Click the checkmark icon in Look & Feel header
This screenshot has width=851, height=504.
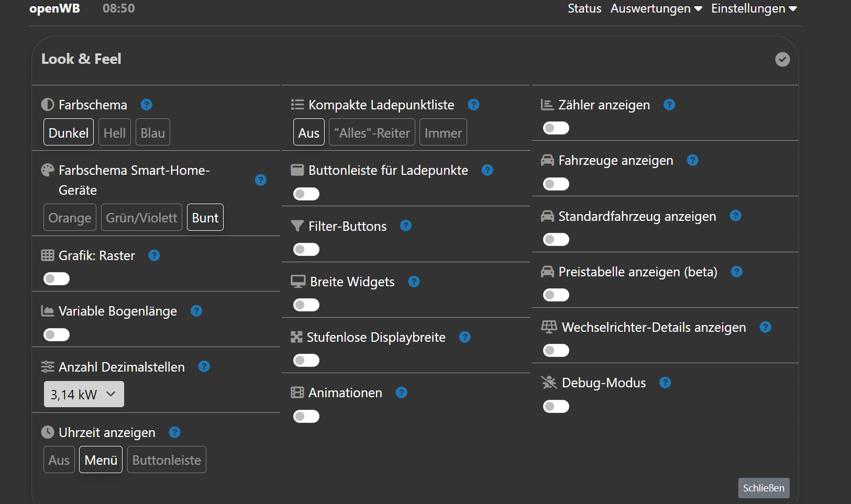(782, 59)
